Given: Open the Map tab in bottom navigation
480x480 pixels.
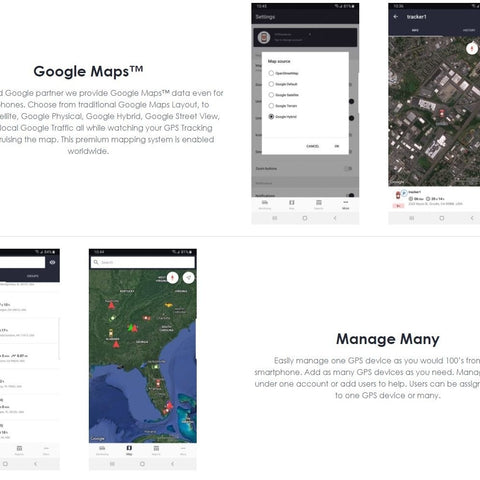Looking at the screenshot, I should click(x=129, y=450).
